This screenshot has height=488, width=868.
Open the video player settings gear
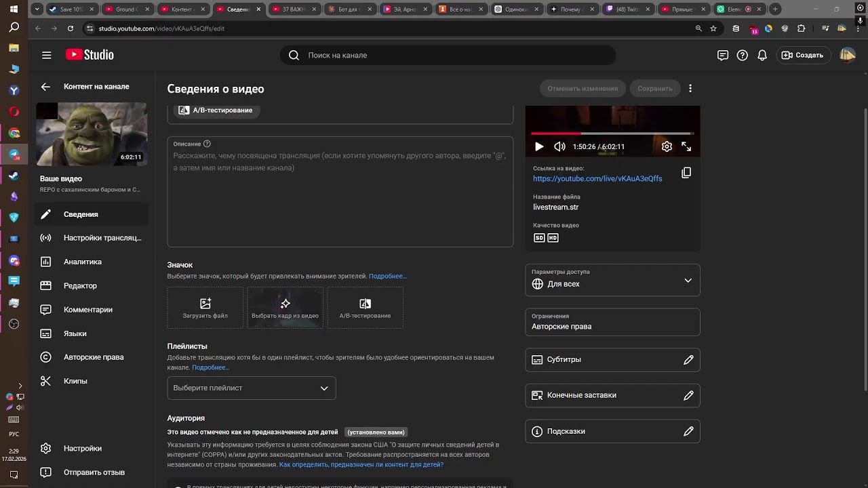coord(667,146)
